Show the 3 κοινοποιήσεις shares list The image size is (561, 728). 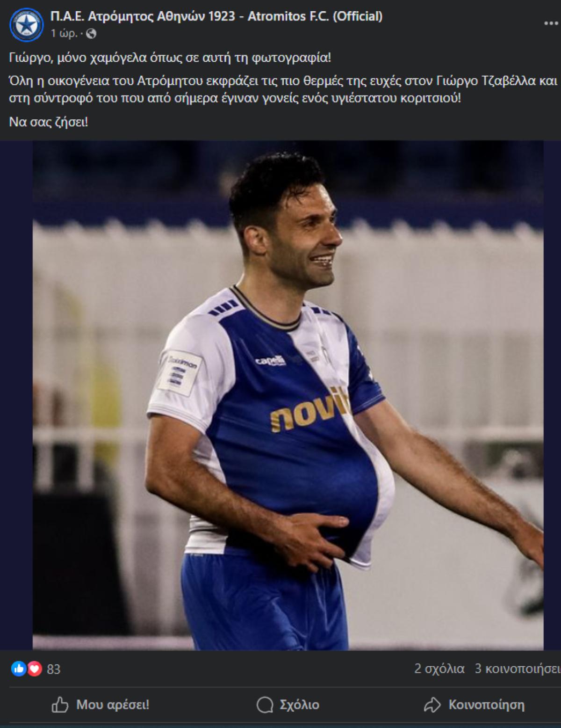(x=518, y=669)
